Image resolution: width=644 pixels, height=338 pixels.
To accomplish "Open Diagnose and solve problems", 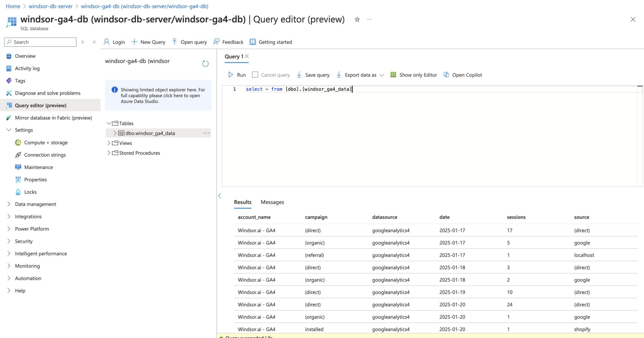I will (x=47, y=93).
